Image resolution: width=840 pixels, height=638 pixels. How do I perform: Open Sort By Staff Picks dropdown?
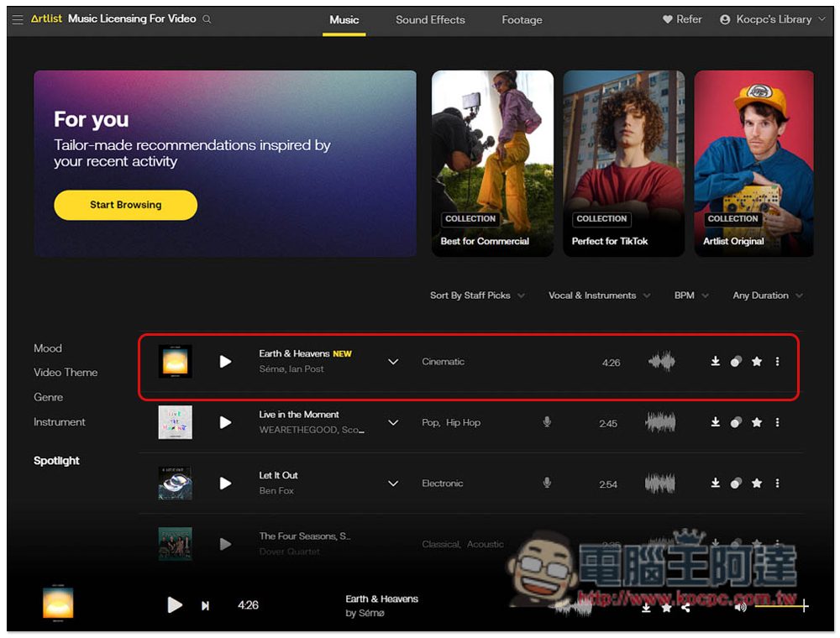point(477,295)
